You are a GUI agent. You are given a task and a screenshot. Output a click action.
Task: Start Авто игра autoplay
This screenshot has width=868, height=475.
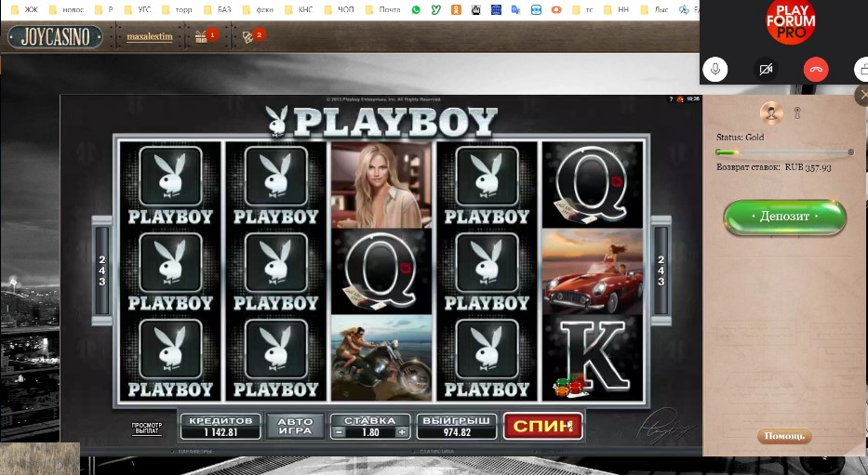click(x=295, y=427)
